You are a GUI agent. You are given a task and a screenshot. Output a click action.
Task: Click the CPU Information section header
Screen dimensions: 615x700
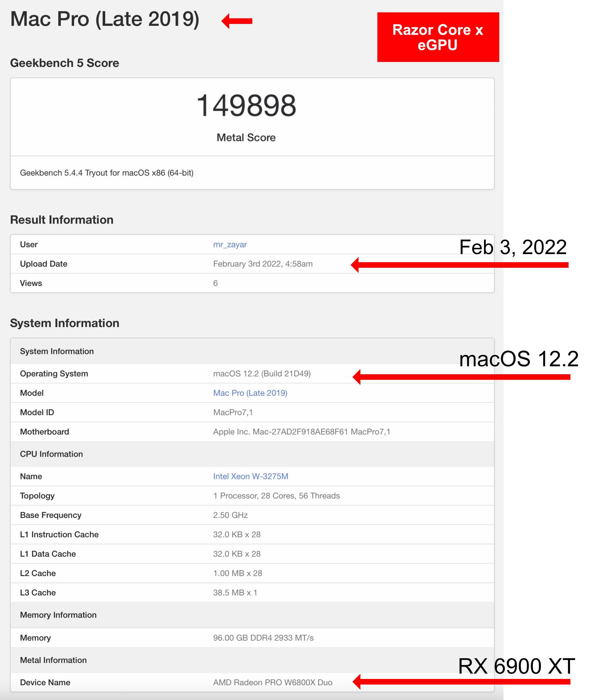coord(52,454)
